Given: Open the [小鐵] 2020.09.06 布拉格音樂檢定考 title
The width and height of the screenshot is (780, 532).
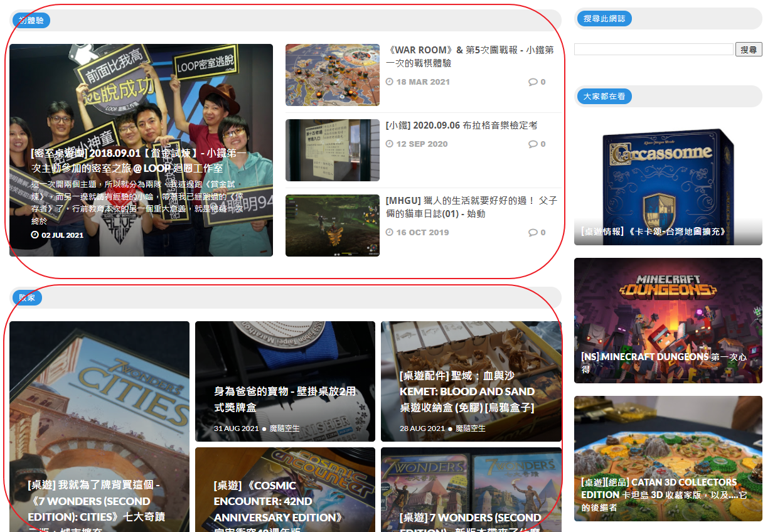Looking at the screenshot, I should [461, 125].
